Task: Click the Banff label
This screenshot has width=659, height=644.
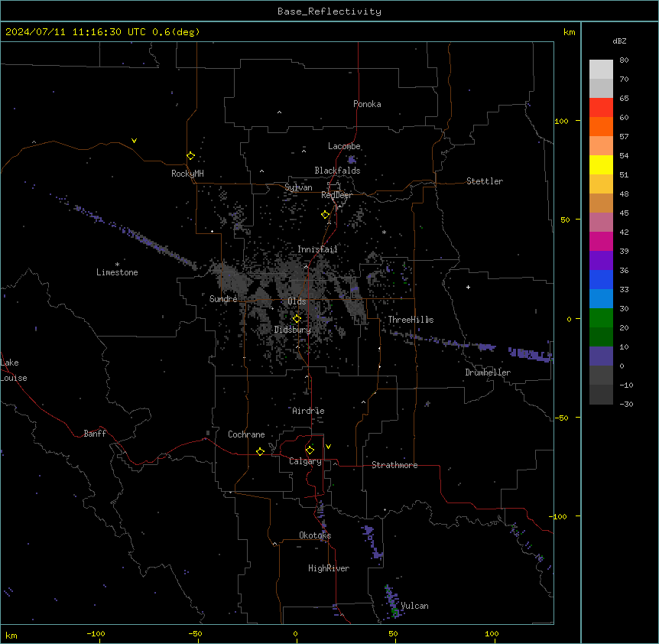Action: 95,434
